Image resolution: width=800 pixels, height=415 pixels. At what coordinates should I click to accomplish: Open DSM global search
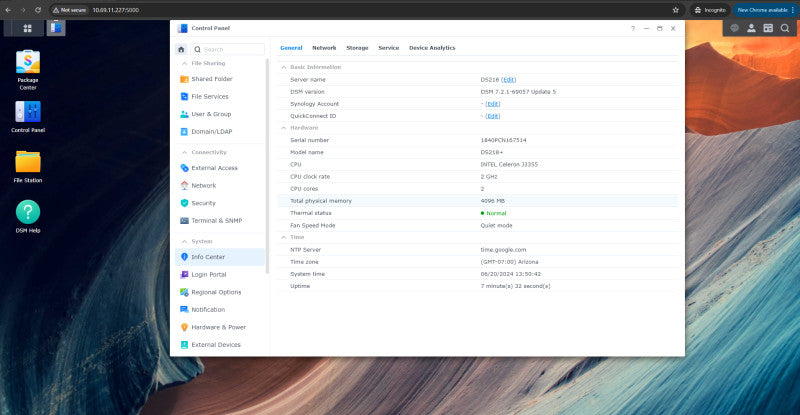[785, 28]
